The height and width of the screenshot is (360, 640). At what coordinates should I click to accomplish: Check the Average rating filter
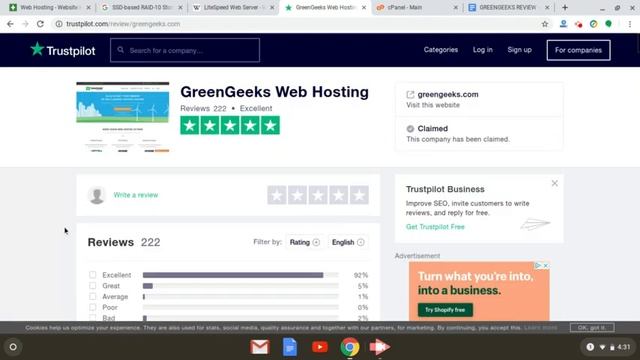tap(93, 296)
